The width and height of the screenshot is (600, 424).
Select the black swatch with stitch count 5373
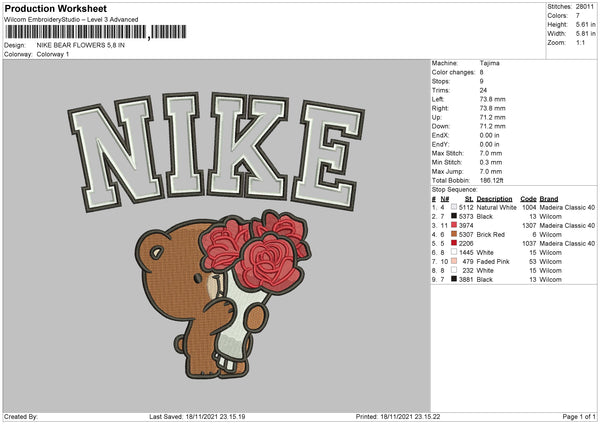tap(454, 216)
